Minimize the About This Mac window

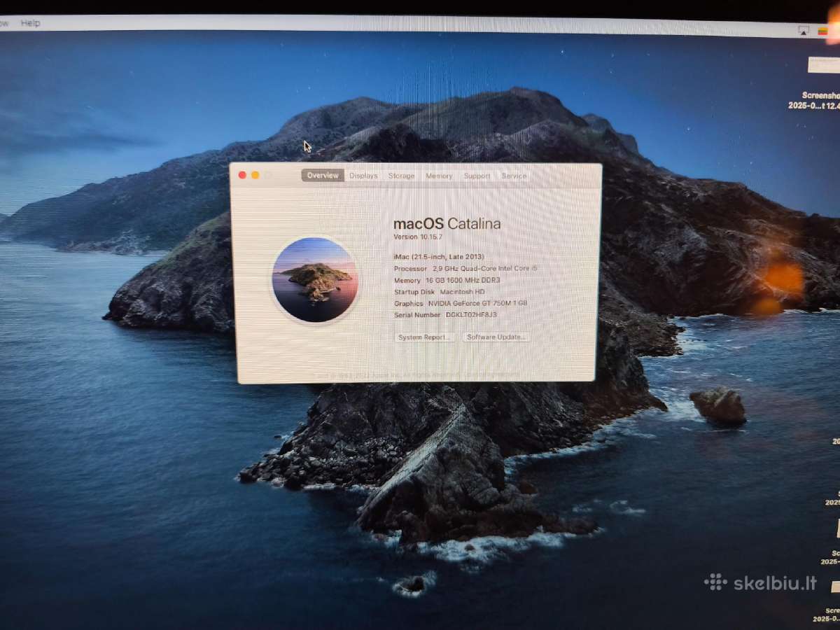pyautogui.click(x=255, y=175)
